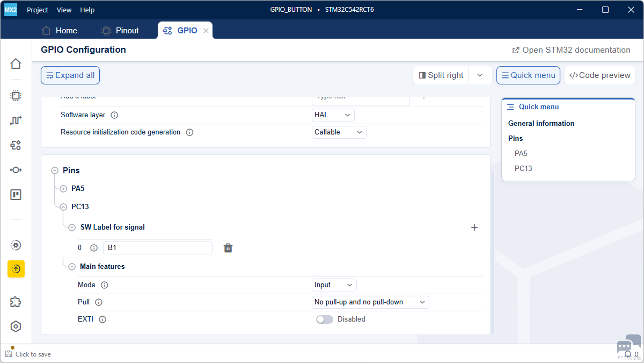Click the save disk icon in status bar
644x363 pixels.
pos(9,354)
